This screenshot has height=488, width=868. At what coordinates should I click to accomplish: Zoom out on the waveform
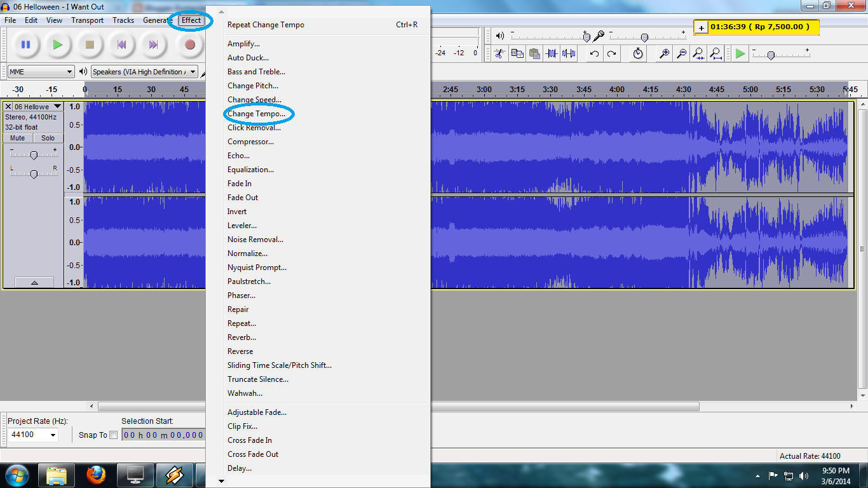[x=681, y=53]
